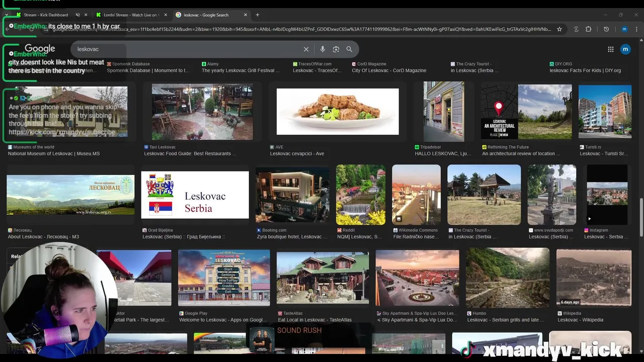Click Eat Local in Leskovac - TasteAtlas link

[x=314, y=320]
